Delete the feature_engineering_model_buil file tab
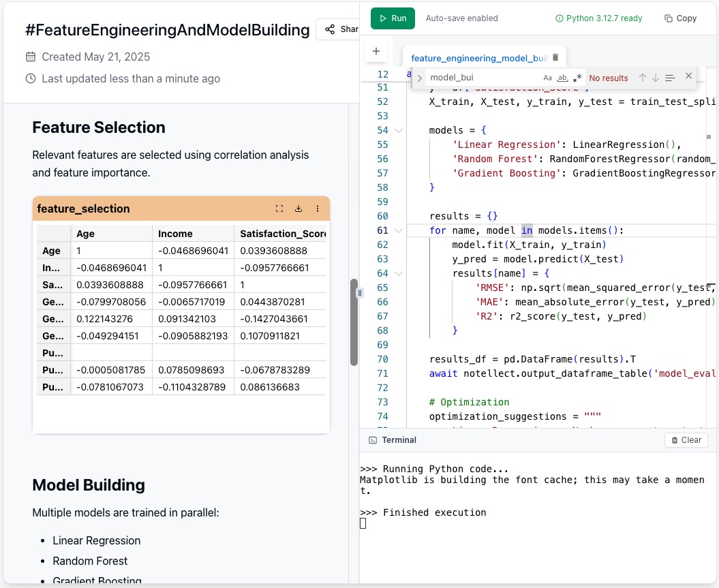This screenshot has height=588, width=719. tap(555, 57)
